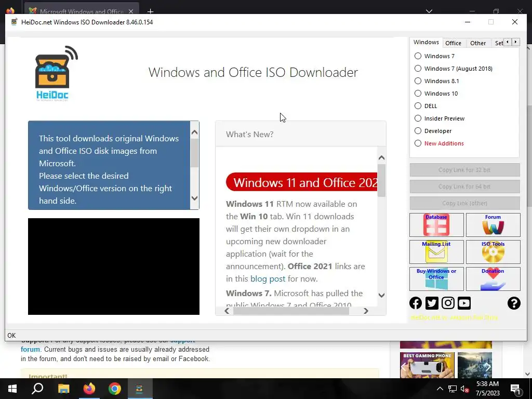
Task: Switch to the Other tab
Action: click(x=478, y=43)
